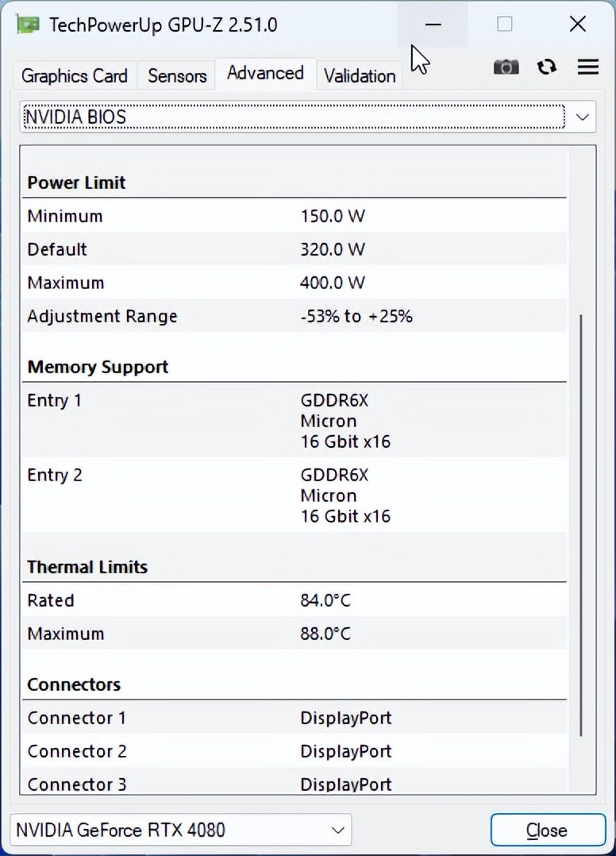616x856 pixels.
Task: Click the screenshot camera icon
Action: pos(506,67)
